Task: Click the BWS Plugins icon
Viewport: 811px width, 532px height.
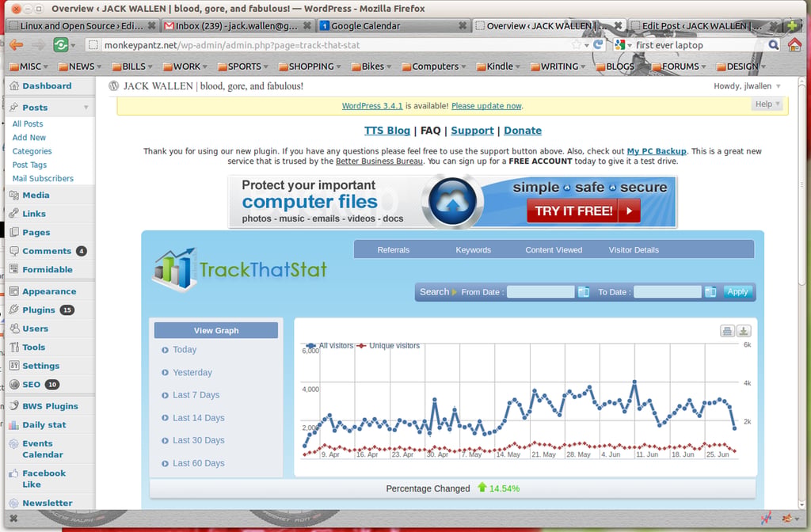Action: (14, 406)
